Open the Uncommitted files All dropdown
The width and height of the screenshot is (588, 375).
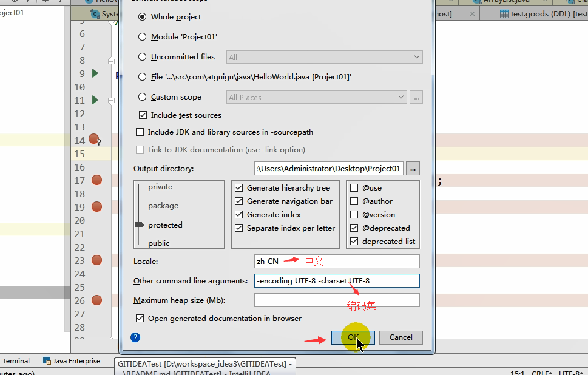pyautogui.click(x=325, y=57)
